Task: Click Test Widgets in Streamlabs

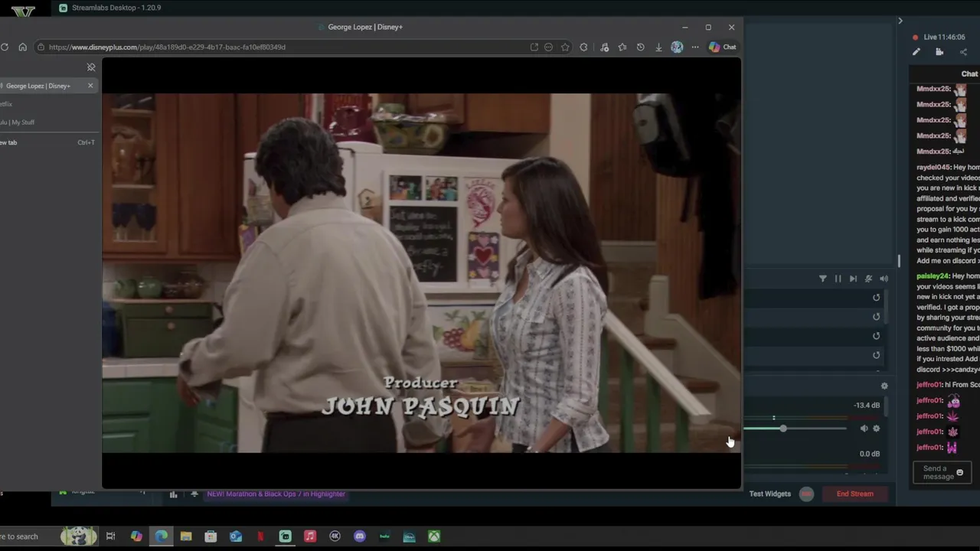Action: 770,494
